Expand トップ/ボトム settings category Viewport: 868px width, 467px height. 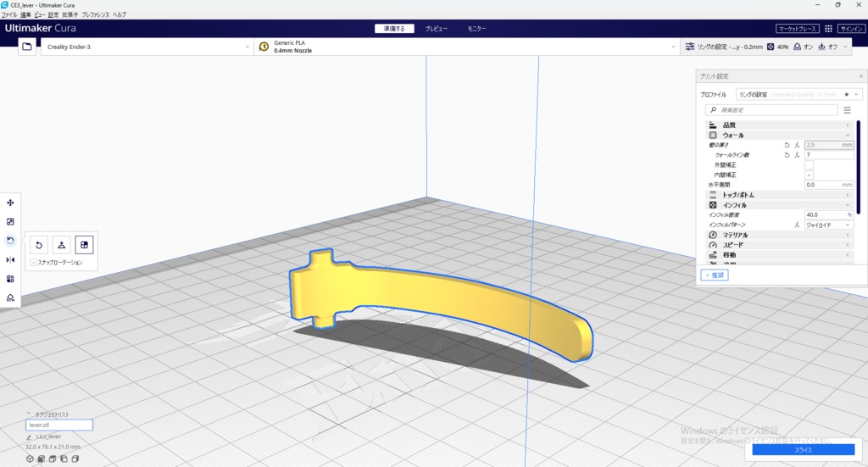pyautogui.click(x=780, y=195)
